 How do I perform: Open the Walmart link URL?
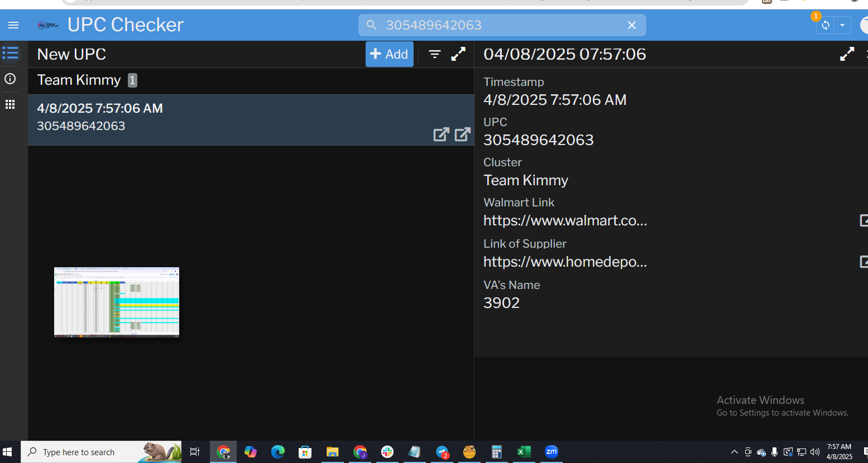pos(565,220)
